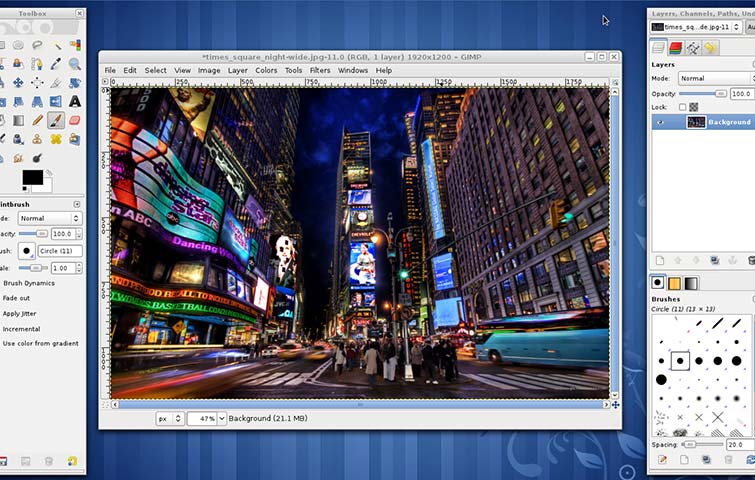Select the Paths tool in Toolbox
This screenshot has width=755, height=480.
[x=37, y=64]
